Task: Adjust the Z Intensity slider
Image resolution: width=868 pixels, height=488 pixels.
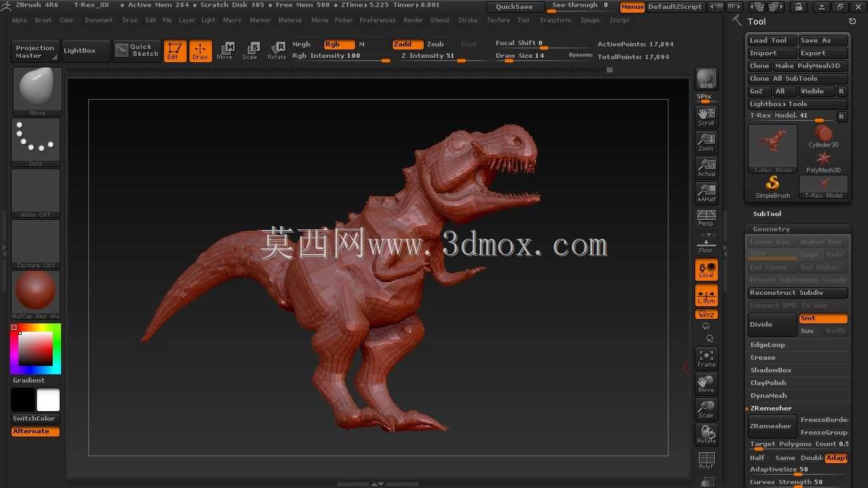Action: [x=442, y=57]
